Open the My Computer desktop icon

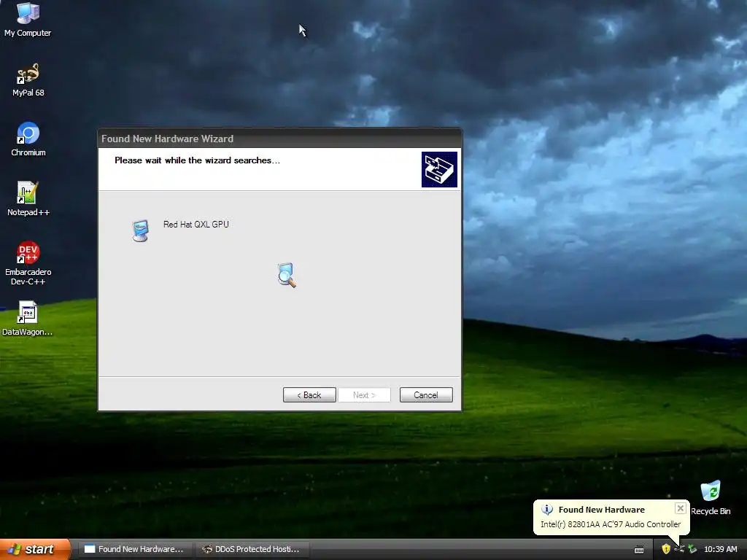point(28,19)
